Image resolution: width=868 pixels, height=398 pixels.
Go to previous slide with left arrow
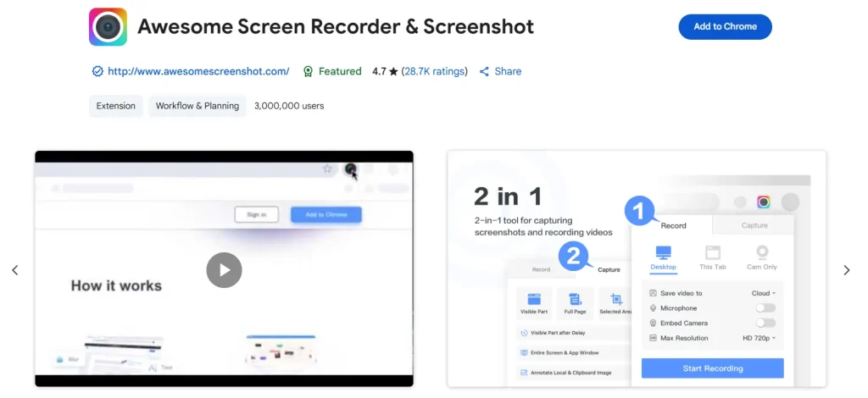point(15,270)
